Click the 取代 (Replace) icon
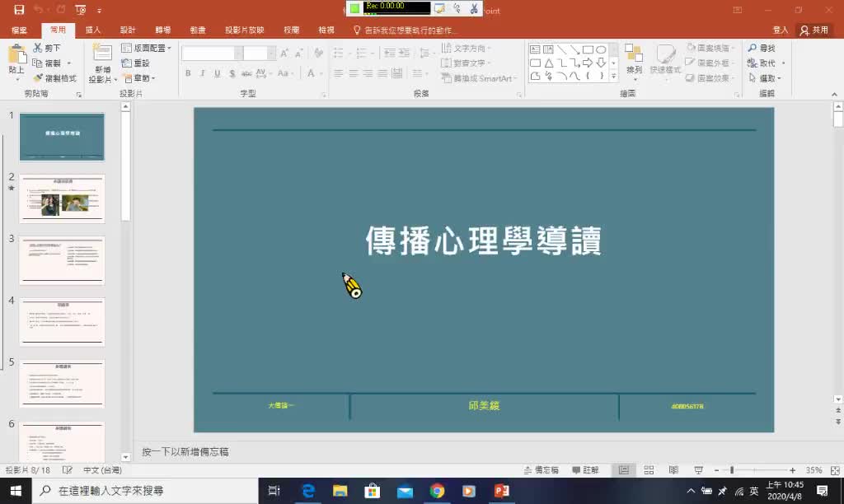844x504 pixels. [753, 63]
